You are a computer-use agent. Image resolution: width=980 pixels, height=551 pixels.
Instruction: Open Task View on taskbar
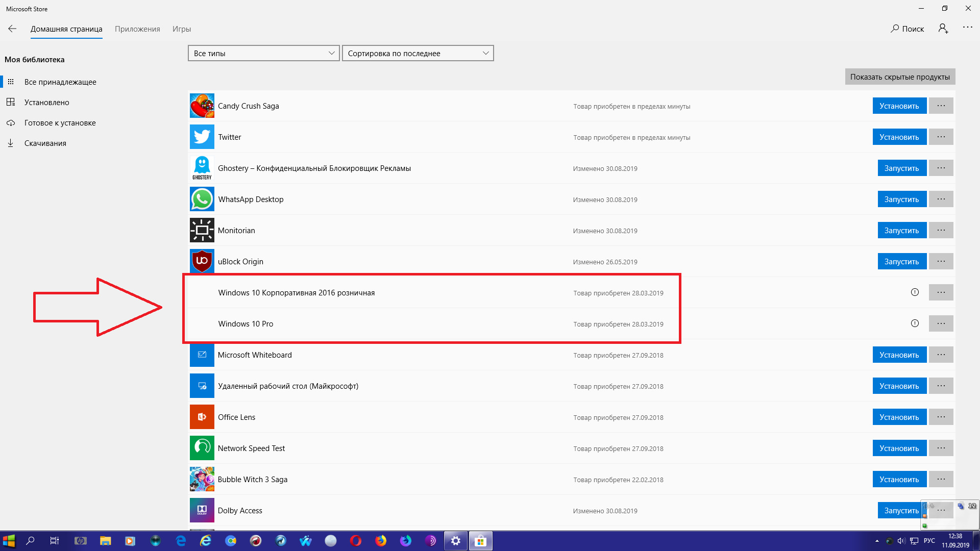55,541
